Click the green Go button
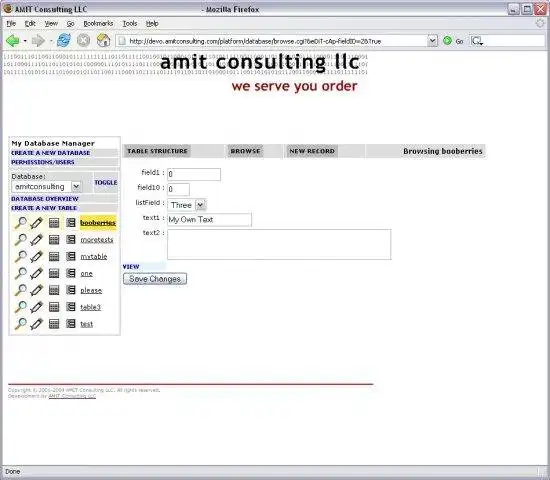The width and height of the screenshot is (550, 480). click(453, 41)
